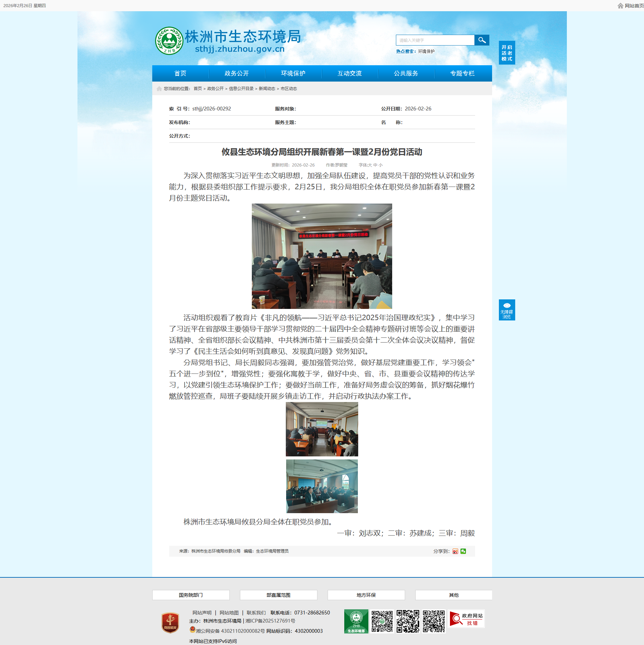Open the first meeting room photo
Screen dimensions: 644x645
pos(322,256)
